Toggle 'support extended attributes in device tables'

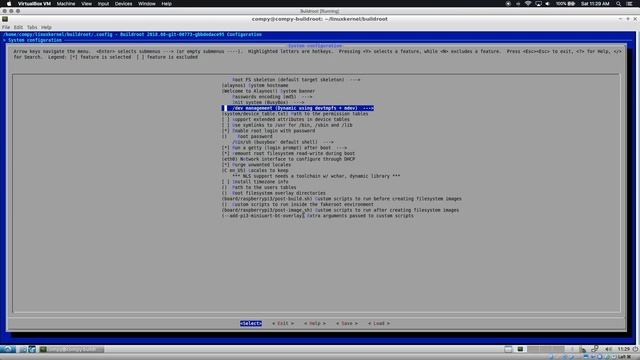tap(286, 119)
